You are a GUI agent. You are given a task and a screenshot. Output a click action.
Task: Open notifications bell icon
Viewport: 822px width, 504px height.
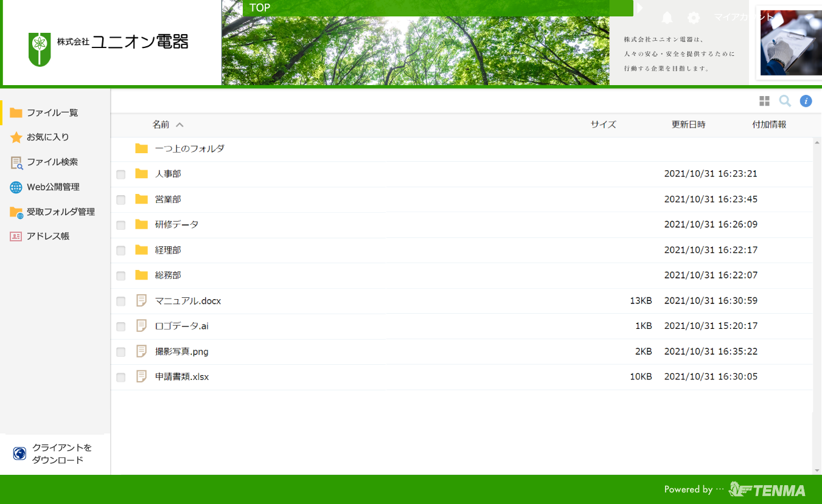tap(667, 18)
